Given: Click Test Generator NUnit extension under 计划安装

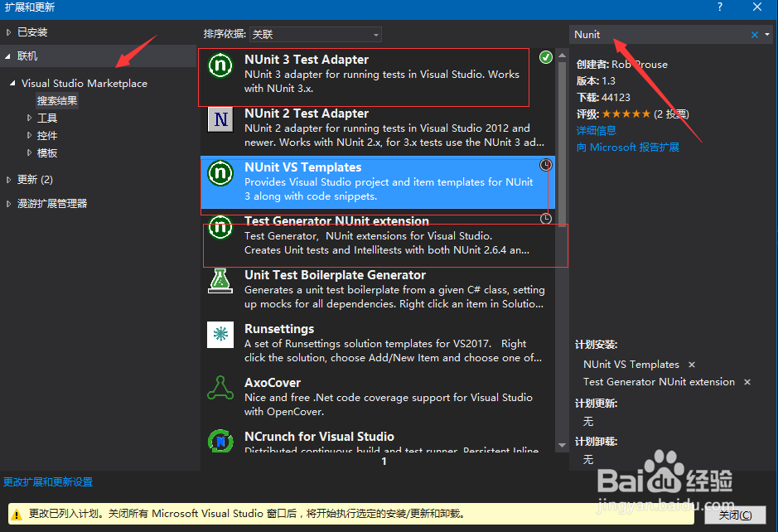Looking at the screenshot, I should (659, 382).
